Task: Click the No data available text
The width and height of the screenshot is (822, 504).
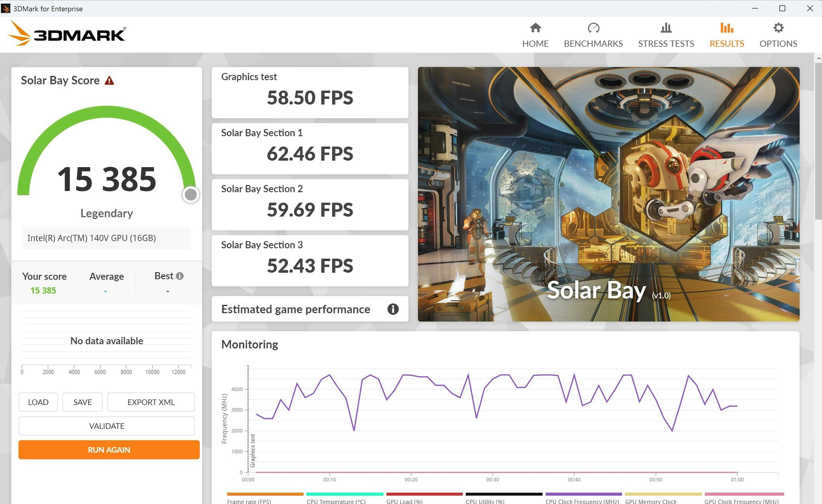Action: coord(107,341)
